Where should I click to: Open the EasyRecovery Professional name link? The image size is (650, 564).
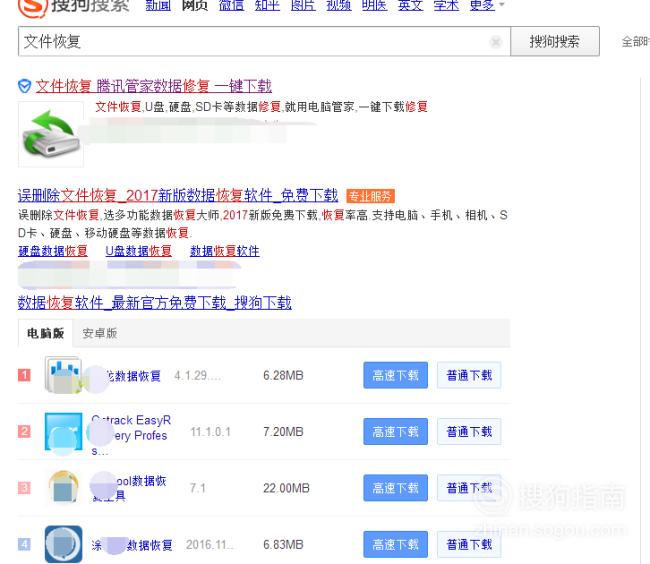pyautogui.click(x=131, y=434)
